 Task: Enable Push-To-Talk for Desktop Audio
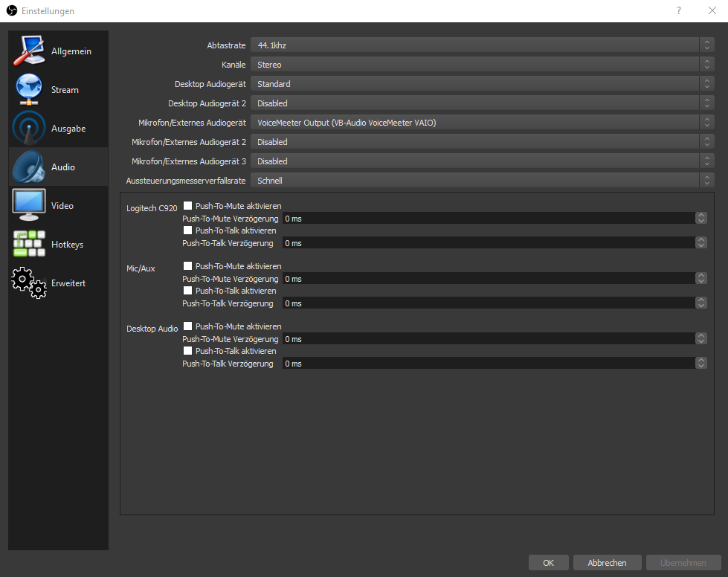tap(187, 351)
